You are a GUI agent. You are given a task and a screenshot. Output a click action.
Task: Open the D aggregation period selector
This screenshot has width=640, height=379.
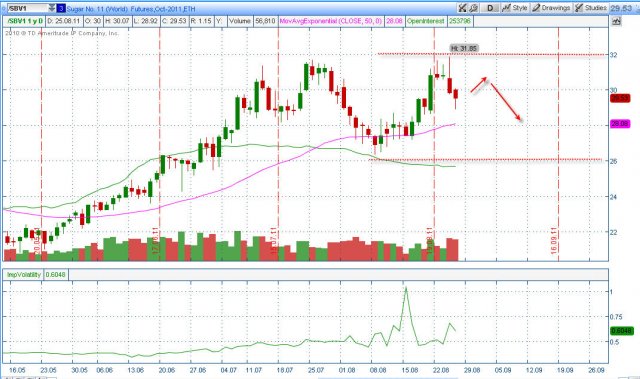point(490,8)
